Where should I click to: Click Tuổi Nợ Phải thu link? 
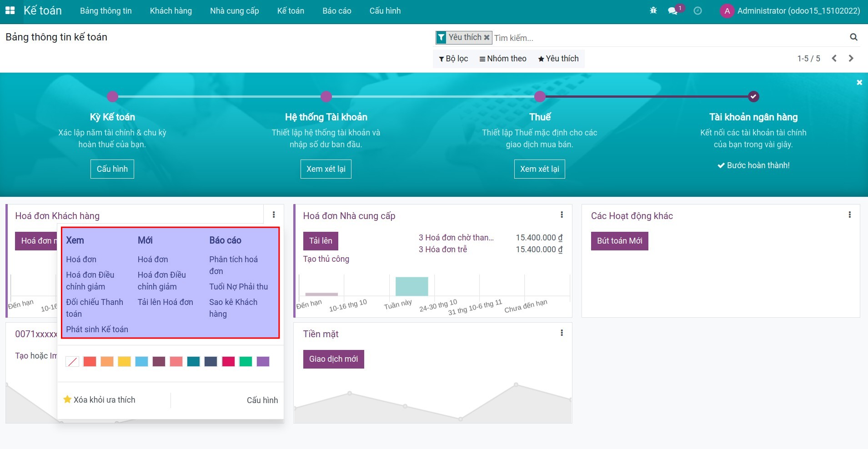point(238,287)
